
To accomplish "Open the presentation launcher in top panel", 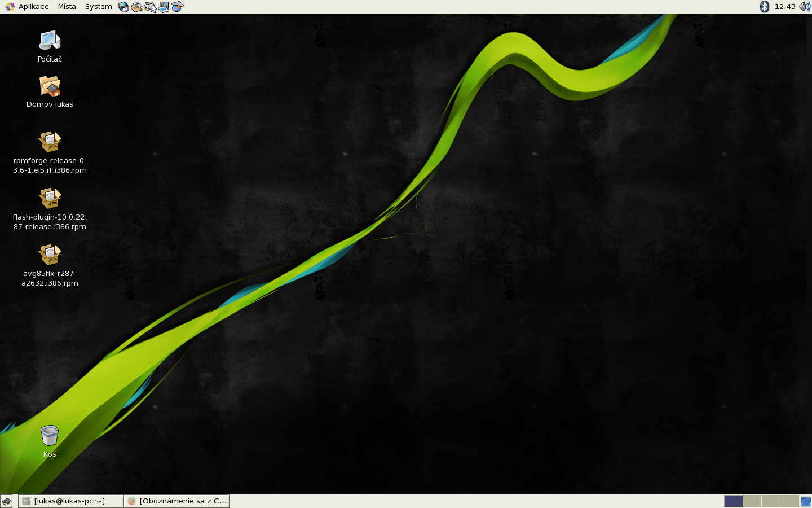I will coord(164,7).
